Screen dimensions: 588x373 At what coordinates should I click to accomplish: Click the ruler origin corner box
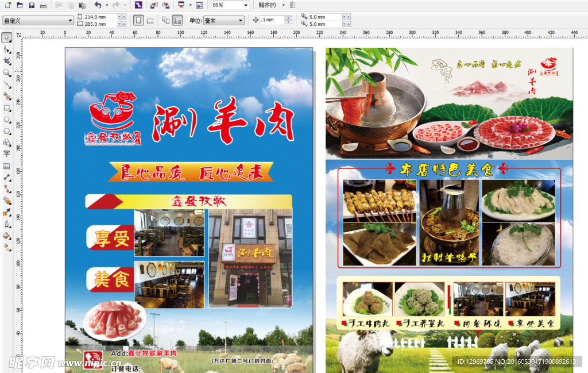point(18,34)
